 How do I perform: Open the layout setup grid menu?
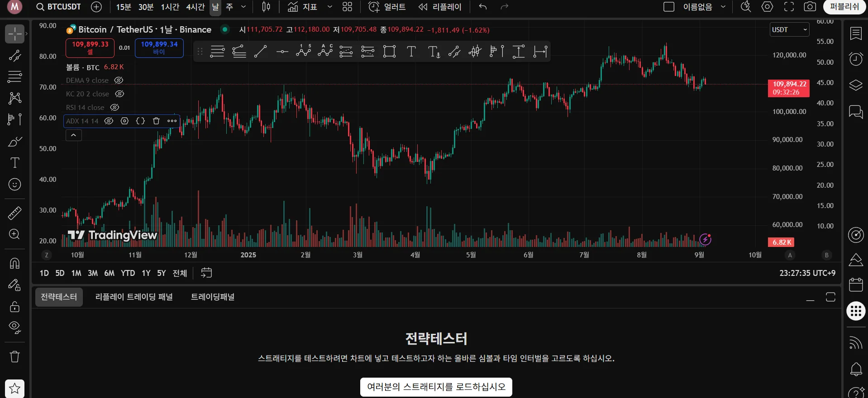[x=347, y=7]
